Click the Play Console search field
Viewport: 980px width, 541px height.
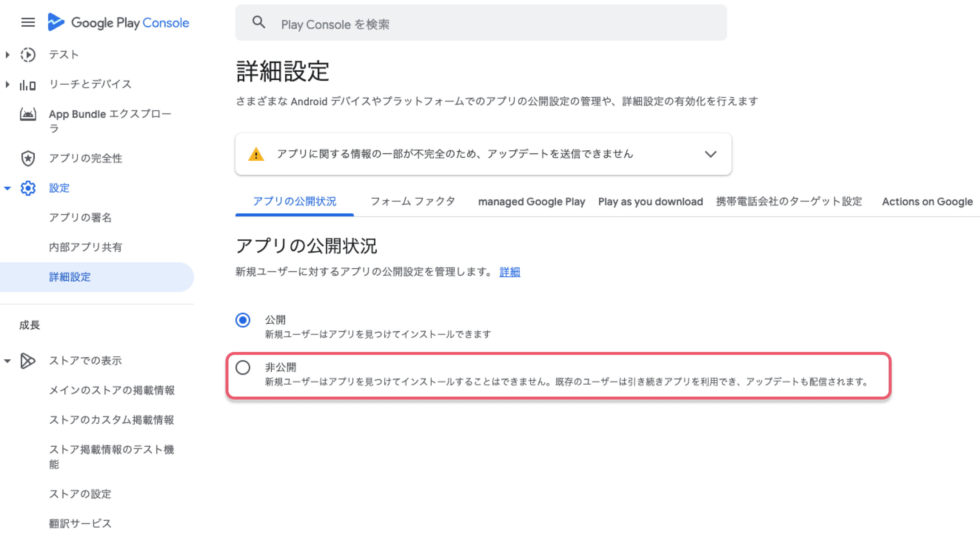point(481,23)
